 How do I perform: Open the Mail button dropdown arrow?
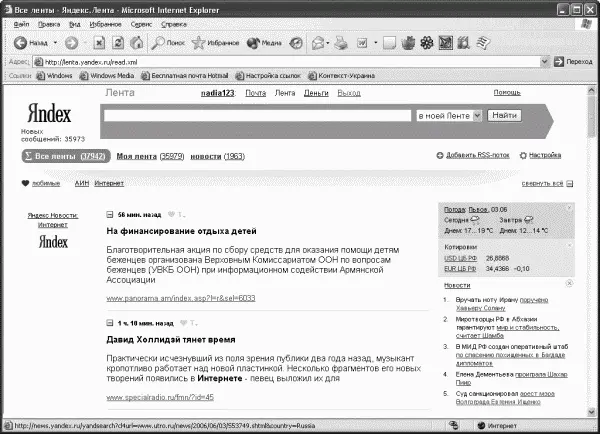coord(328,43)
